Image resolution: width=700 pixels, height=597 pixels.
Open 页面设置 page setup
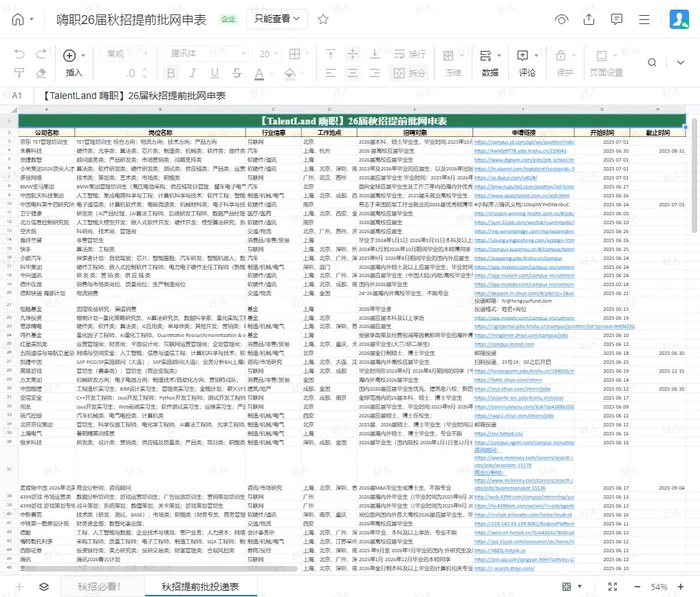tap(606, 63)
